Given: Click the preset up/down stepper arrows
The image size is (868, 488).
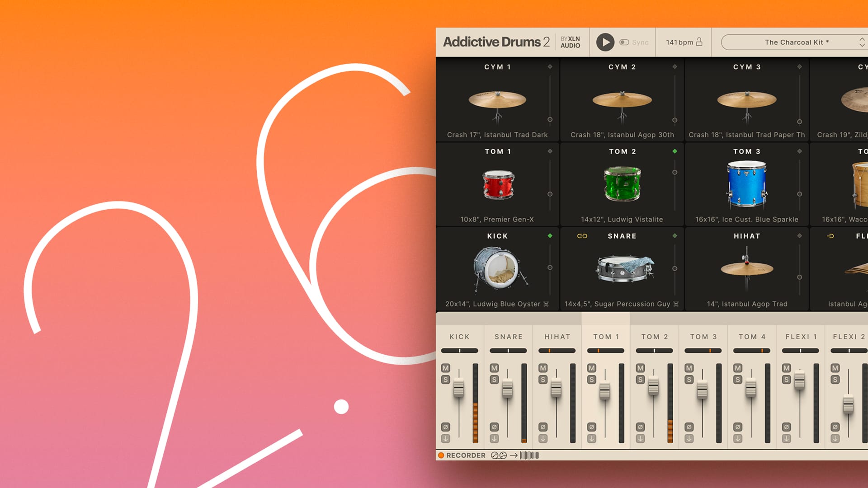Looking at the screenshot, I should [862, 42].
